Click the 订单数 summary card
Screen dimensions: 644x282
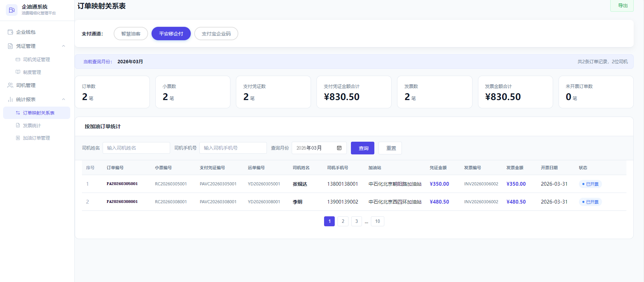click(x=112, y=92)
